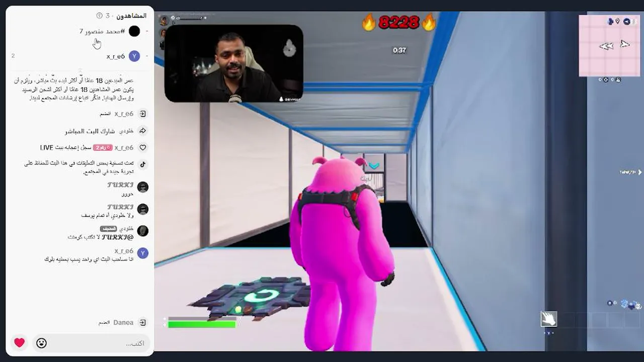Image resolution: width=644 pixels, height=362 pixels.
Task: Click the محمد منصور 7 viewer name
Action: pos(102,31)
